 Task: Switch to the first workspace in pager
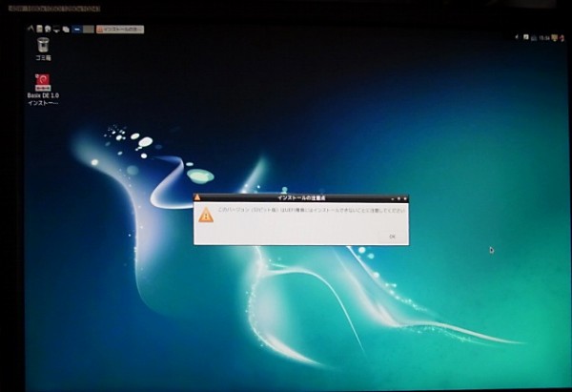(x=76, y=30)
